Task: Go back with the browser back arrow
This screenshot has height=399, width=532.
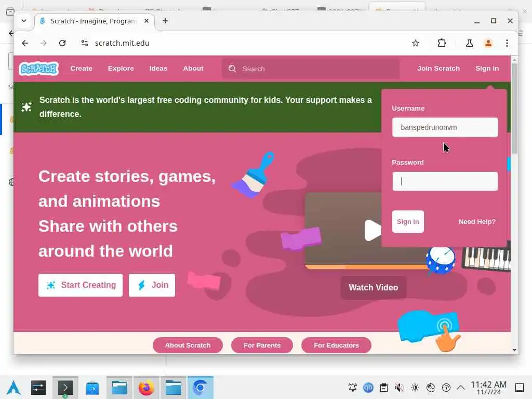Action: click(25, 43)
